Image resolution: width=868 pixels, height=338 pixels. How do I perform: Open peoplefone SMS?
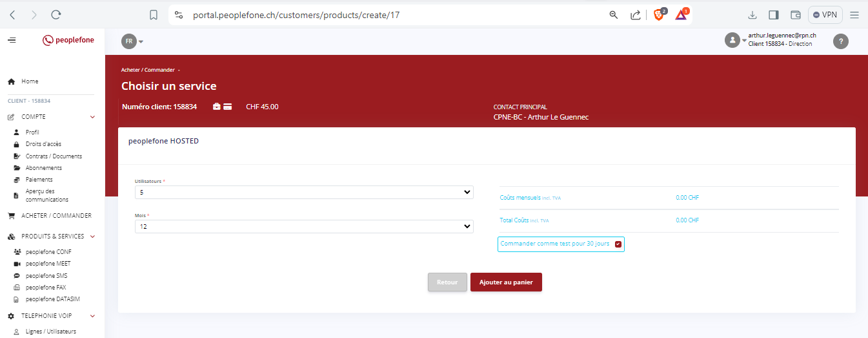(46, 276)
